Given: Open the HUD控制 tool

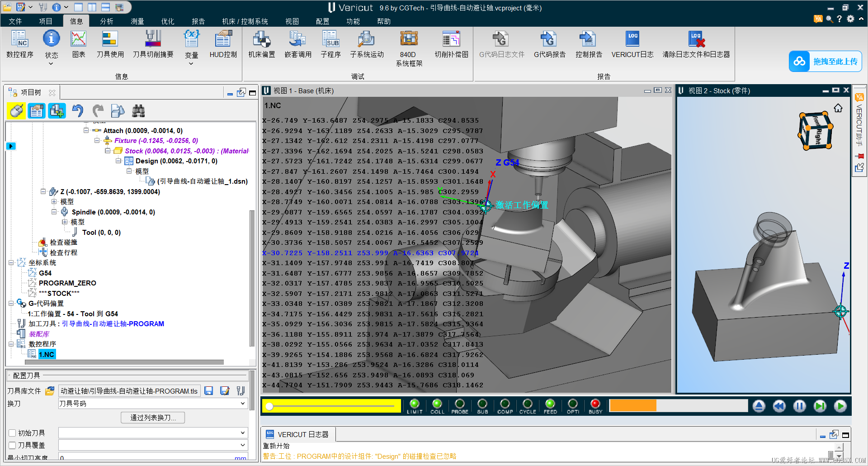Looking at the screenshot, I should pyautogui.click(x=223, y=44).
